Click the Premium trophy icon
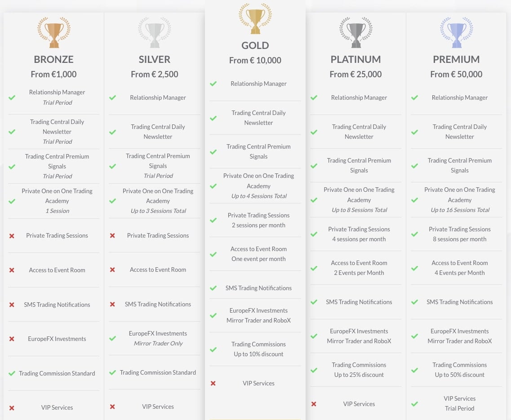 point(456,33)
